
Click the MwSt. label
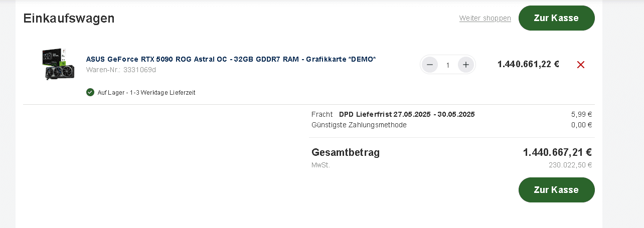[x=320, y=165]
